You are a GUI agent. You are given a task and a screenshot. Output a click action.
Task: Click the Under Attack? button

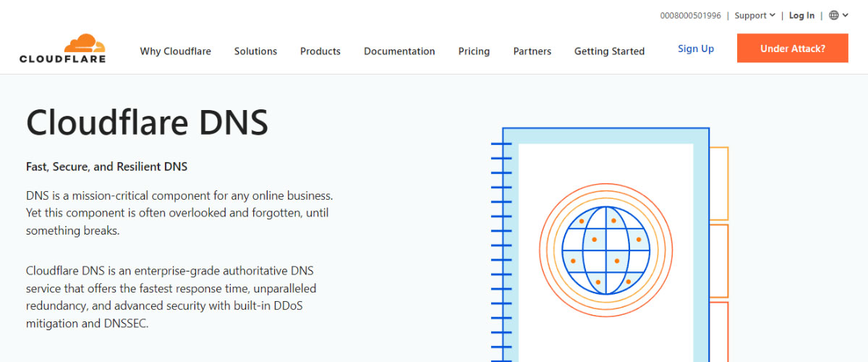(793, 49)
